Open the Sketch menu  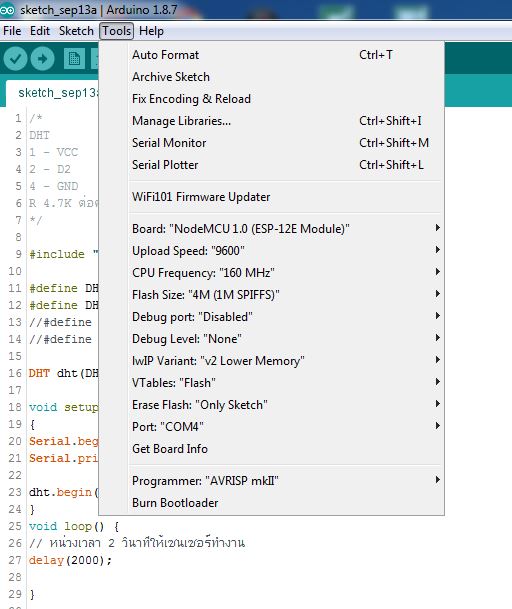76,31
